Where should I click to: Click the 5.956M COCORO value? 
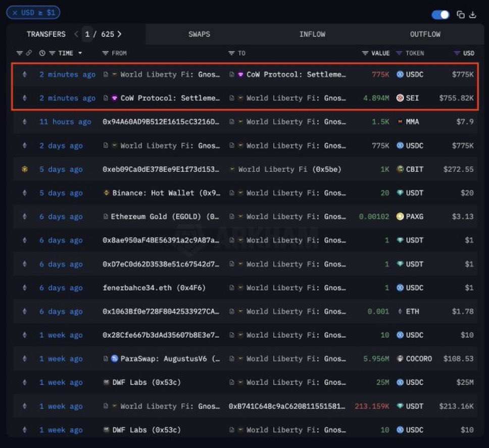[376, 359]
